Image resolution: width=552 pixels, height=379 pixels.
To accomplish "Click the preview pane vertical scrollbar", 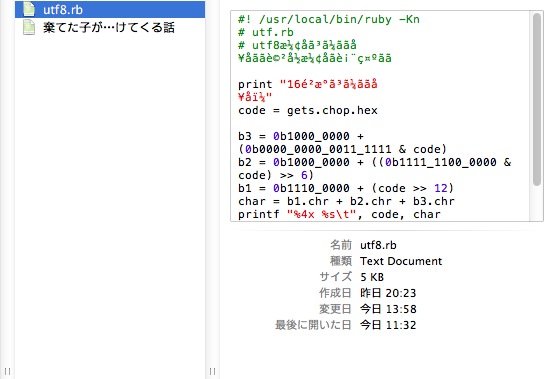I will click(537, 99).
